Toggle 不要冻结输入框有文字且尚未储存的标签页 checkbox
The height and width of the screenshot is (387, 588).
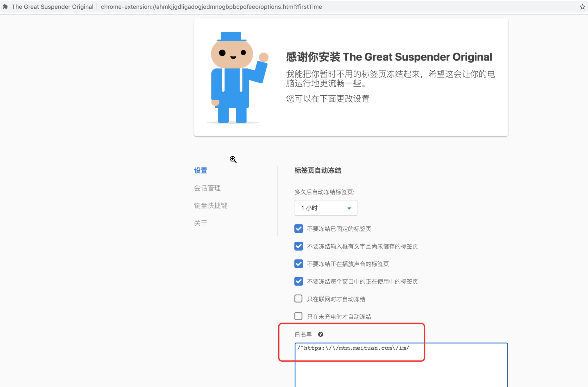pyautogui.click(x=298, y=246)
